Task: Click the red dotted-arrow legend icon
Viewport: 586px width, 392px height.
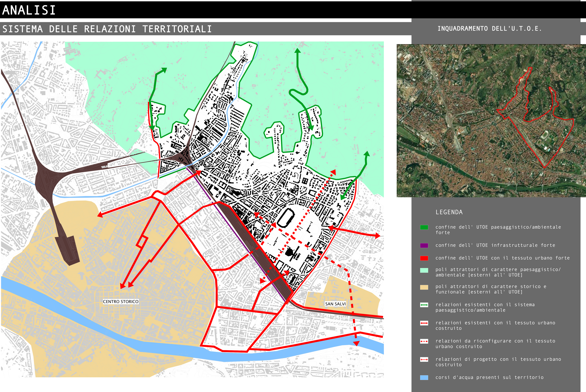Action: point(424,360)
